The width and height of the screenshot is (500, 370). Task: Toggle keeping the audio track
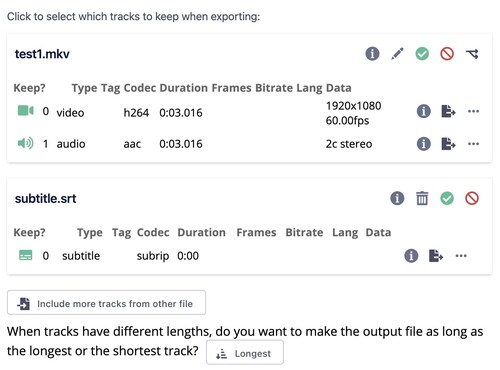tap(26, 143)
